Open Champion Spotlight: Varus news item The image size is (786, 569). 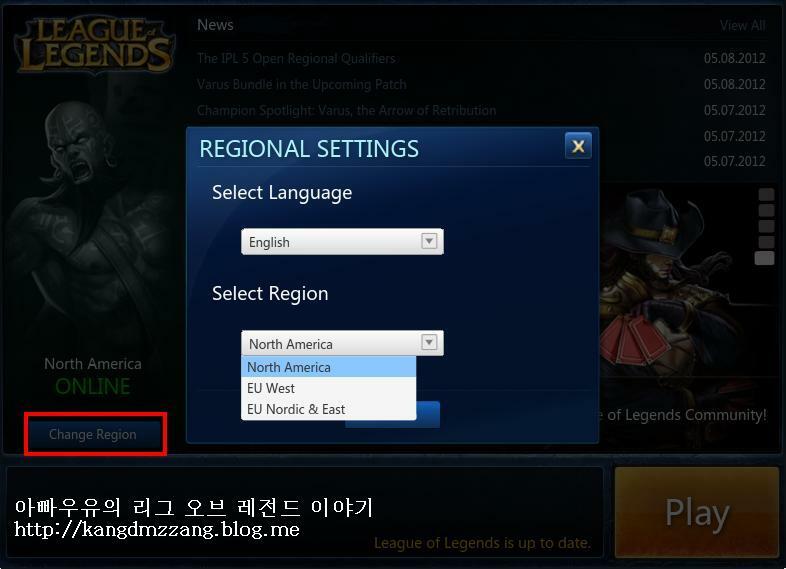tap(346, 110)
